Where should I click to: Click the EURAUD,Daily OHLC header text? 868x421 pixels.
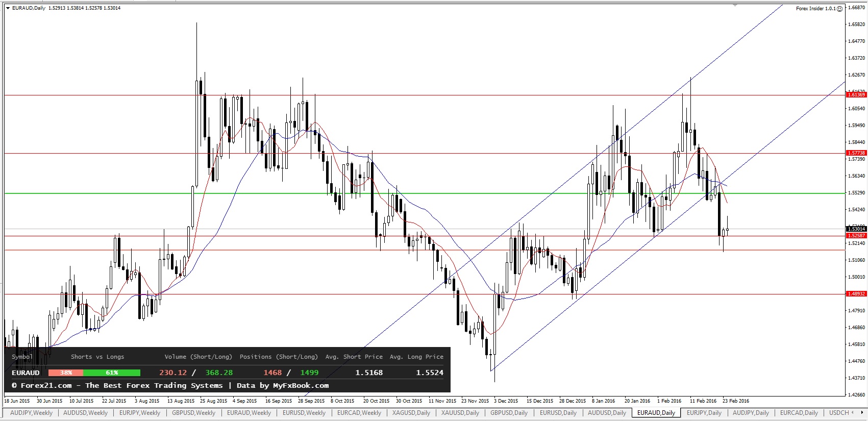coord(66,8)
